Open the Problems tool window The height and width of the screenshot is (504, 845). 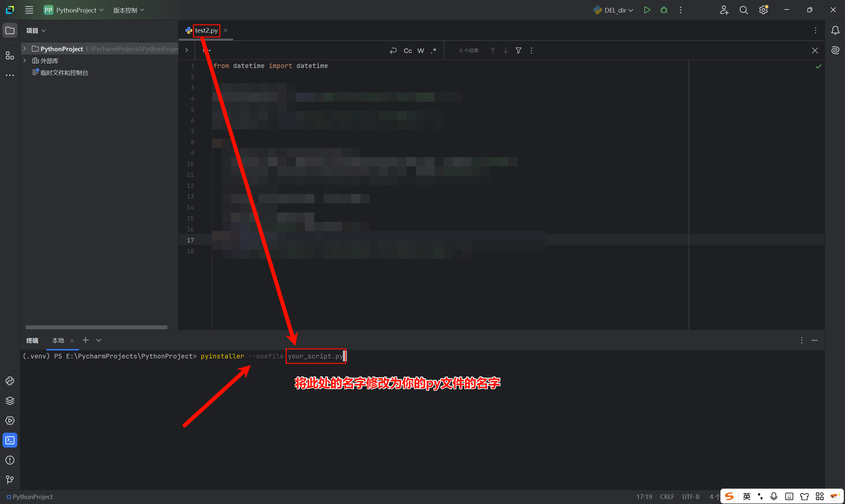(10, 460)
